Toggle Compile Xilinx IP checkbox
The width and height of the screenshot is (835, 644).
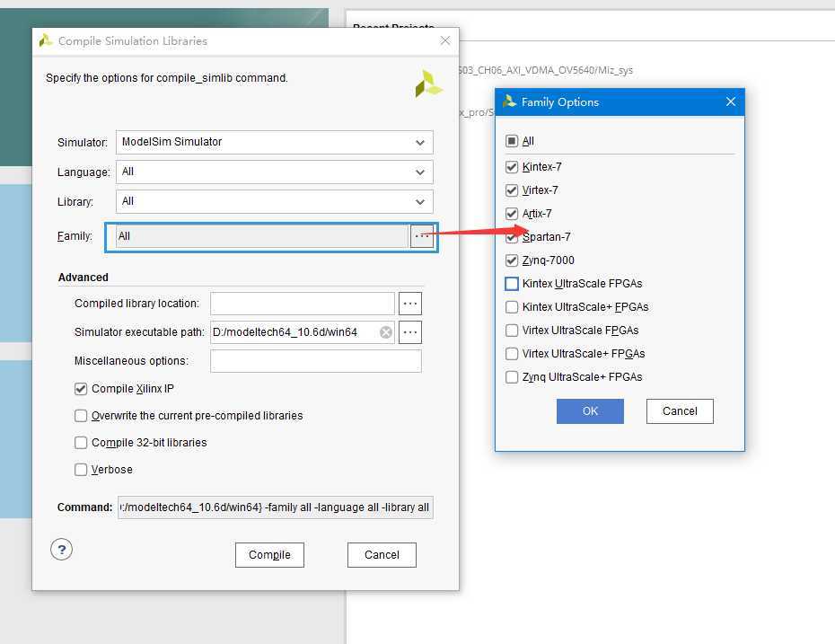[x=81, y=389]
